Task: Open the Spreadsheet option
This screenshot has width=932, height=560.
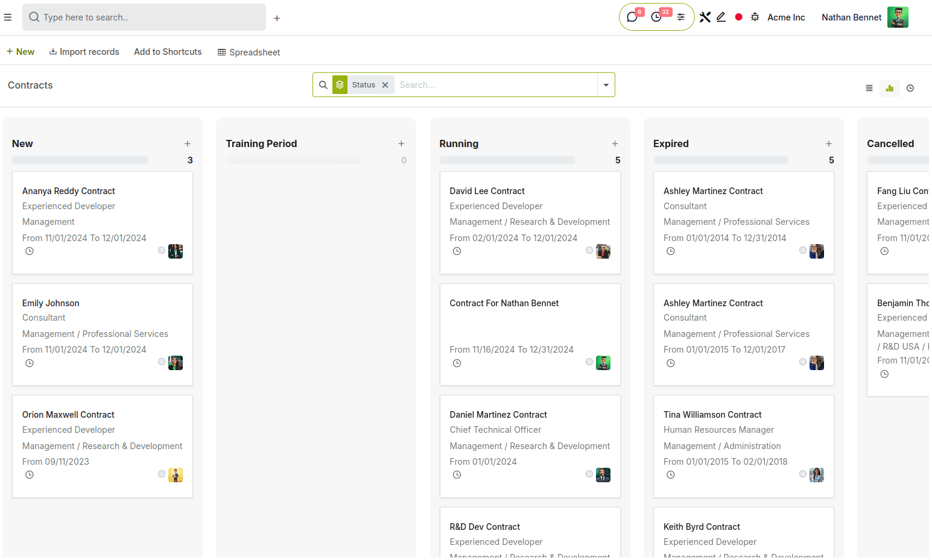Action: coord(249,52)
